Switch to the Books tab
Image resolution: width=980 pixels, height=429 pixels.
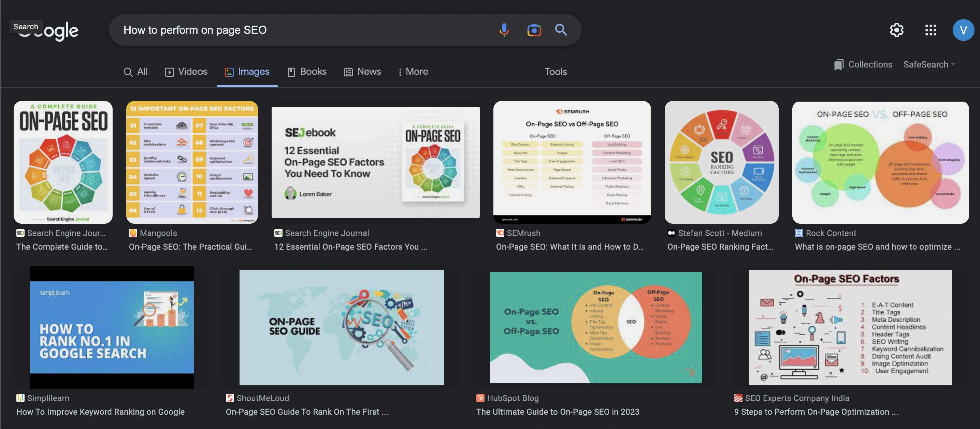tap(307, 72)
